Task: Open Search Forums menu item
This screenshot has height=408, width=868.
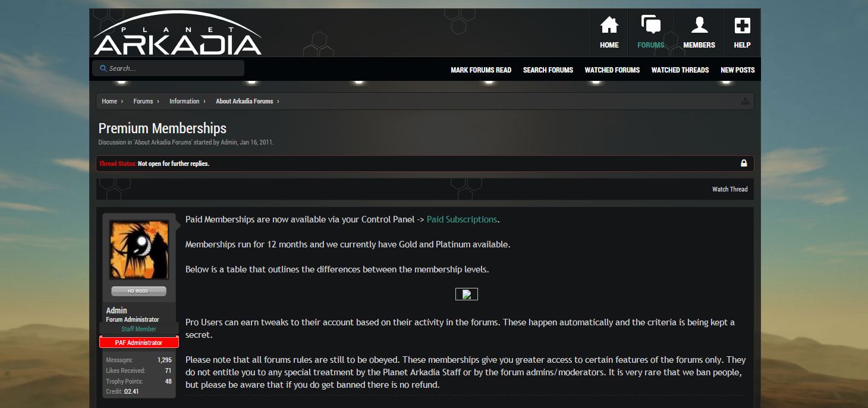Action: click(x=548, y=70)
